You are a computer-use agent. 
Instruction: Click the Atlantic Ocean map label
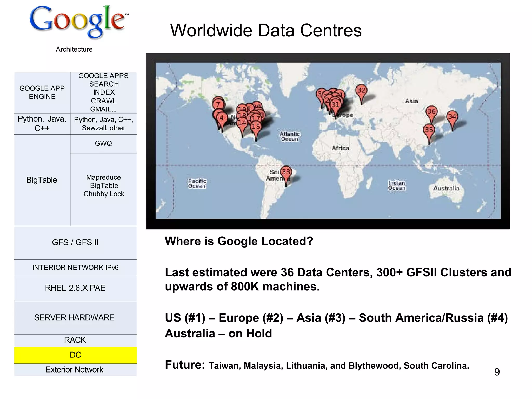click(x=290, y=136)
